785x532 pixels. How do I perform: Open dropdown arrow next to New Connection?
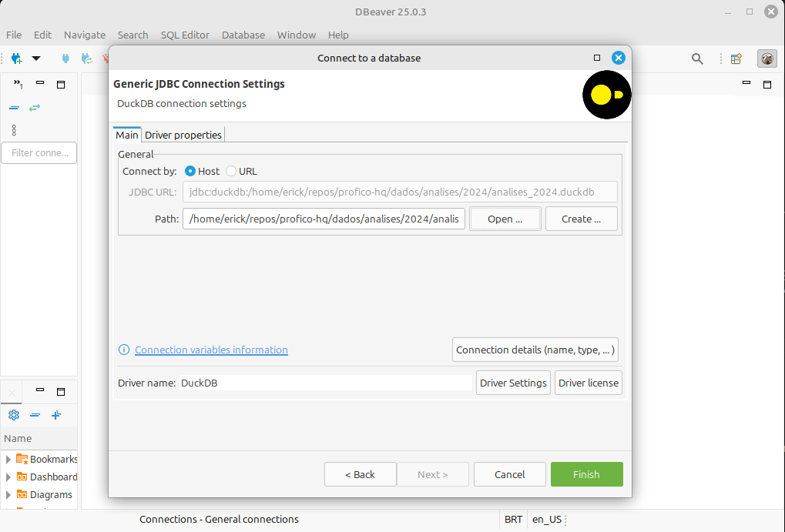[35, 59]
